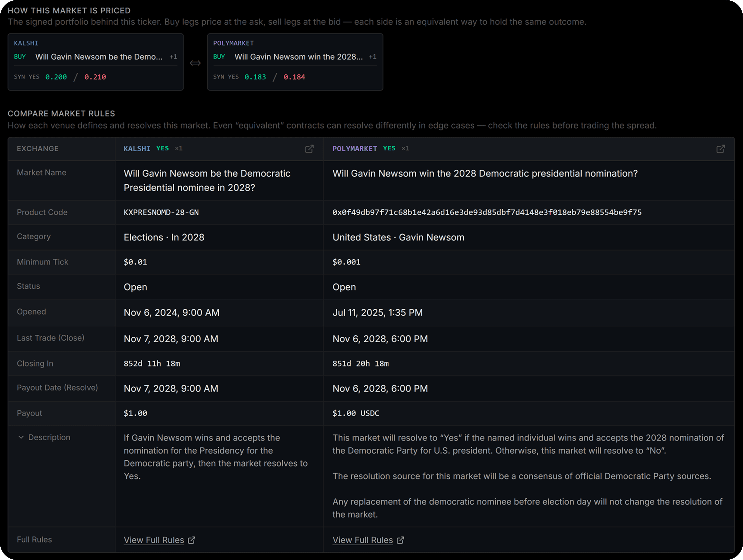Open Polymarket market external link icon
The width and height of the screenshot is (743, 560).
pyautogui.click(x=720, y=149)
